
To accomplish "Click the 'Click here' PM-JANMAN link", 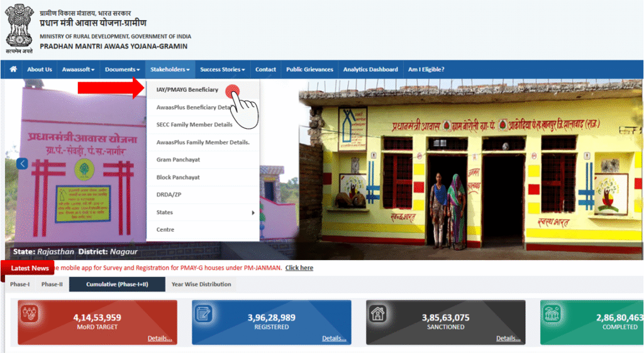I will tap(299, 268).
